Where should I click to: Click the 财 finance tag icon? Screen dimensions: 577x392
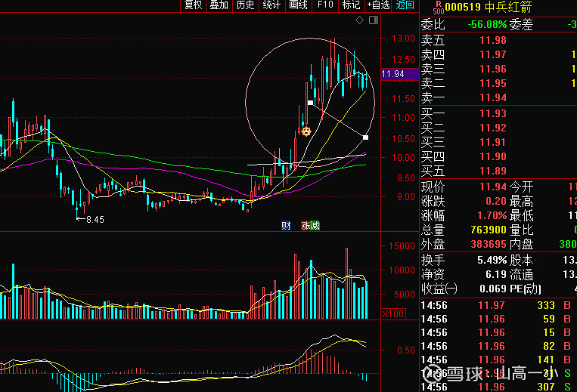(286, 226)
